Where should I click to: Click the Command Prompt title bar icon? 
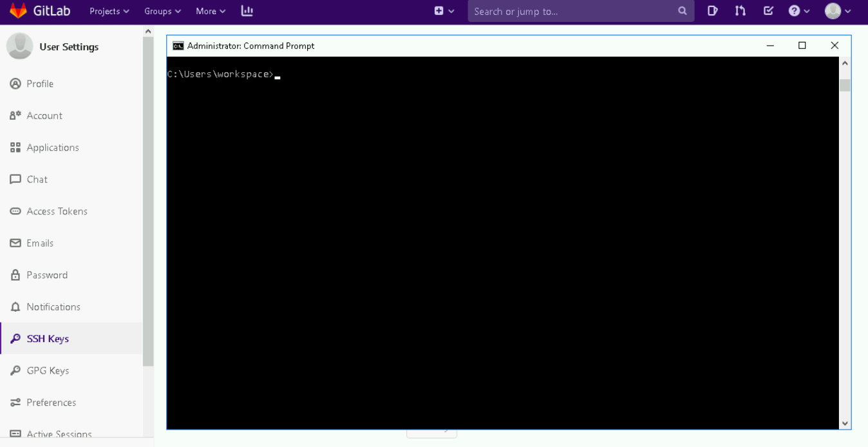pyautogui.click(x=178, y=46)
